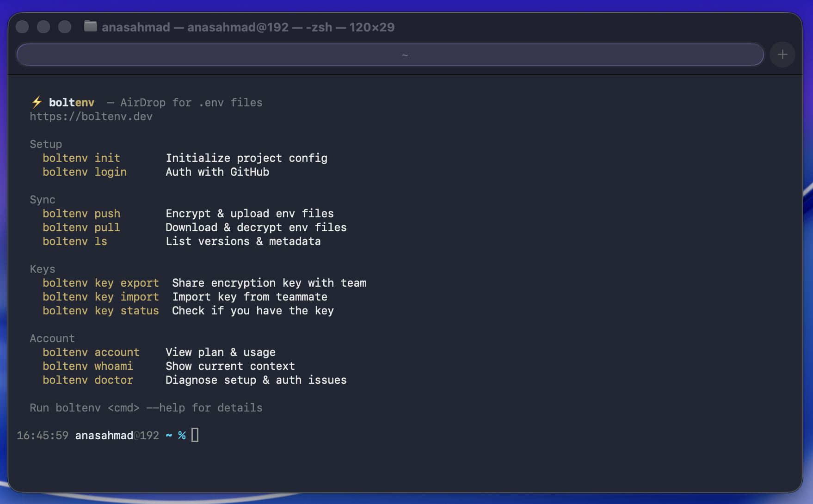Click the folder icon in the title bar
Image resolution: width=813 pixels, height=504 pixels.
pyautogui.click(x=90, y=26)
